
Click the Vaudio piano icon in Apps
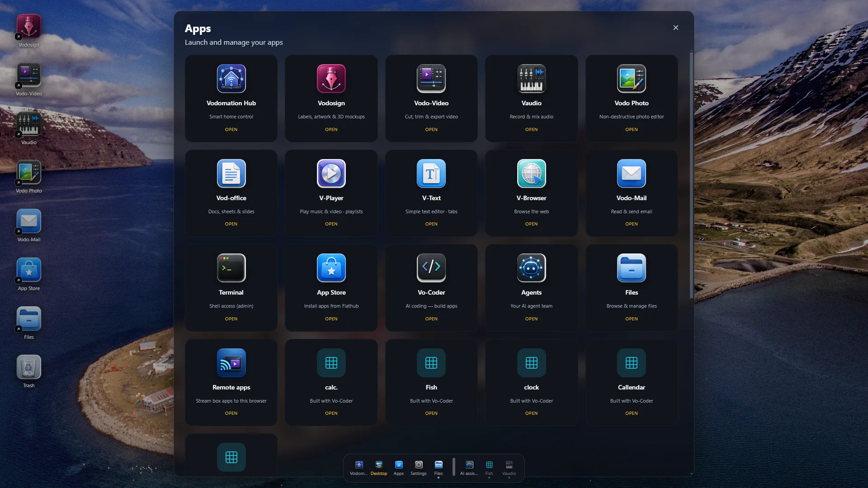[532, 79]
